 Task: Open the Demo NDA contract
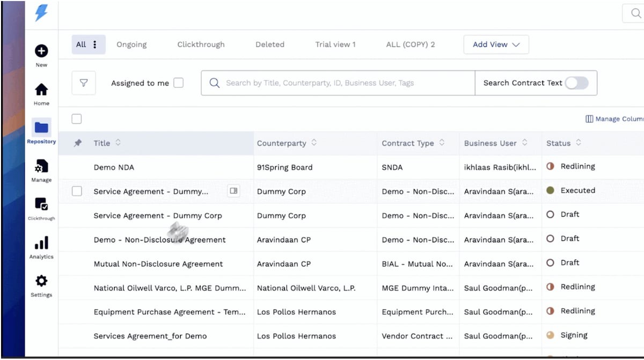(x=114, y=167)
